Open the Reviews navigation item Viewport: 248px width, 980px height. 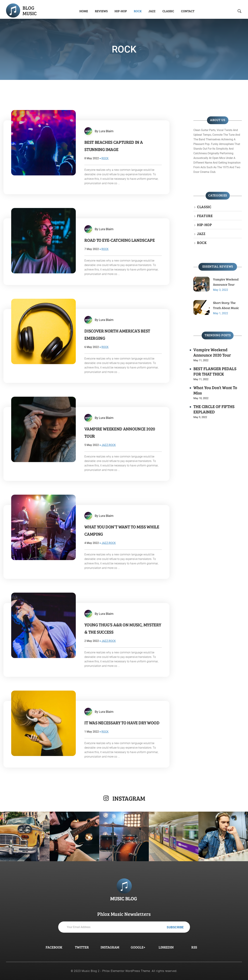(101, 11)
